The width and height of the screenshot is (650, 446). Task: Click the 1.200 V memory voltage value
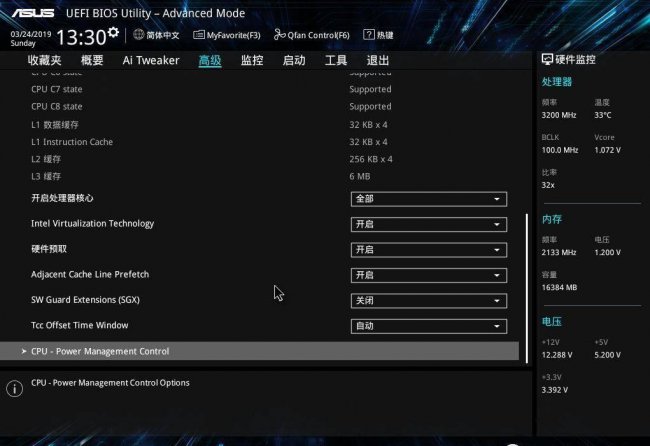(x=607, y=252)
